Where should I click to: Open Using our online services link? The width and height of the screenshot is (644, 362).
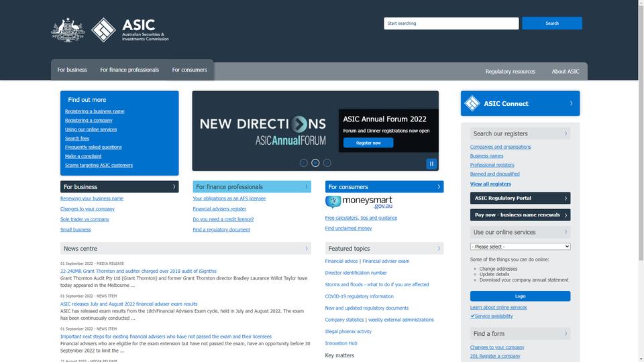91,129
